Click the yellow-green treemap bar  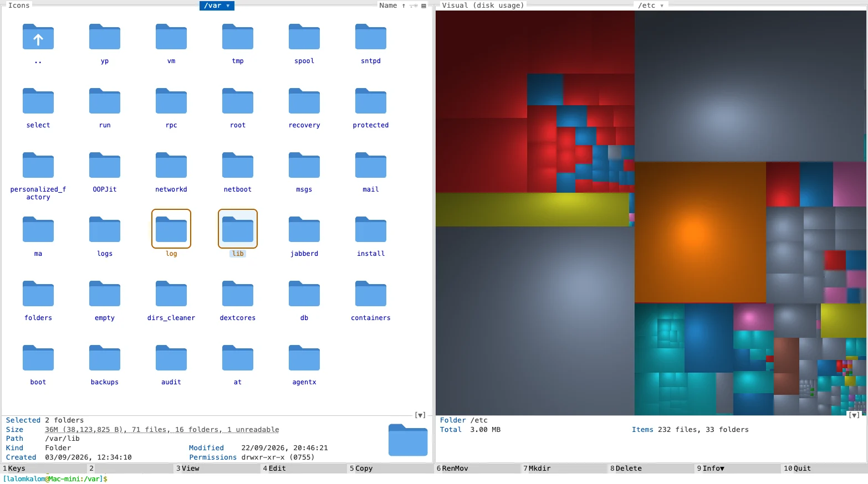[x=533, y=209]
